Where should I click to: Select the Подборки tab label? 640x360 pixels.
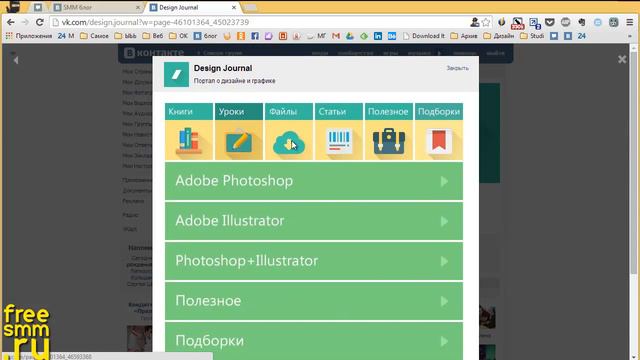coord(439,111)
